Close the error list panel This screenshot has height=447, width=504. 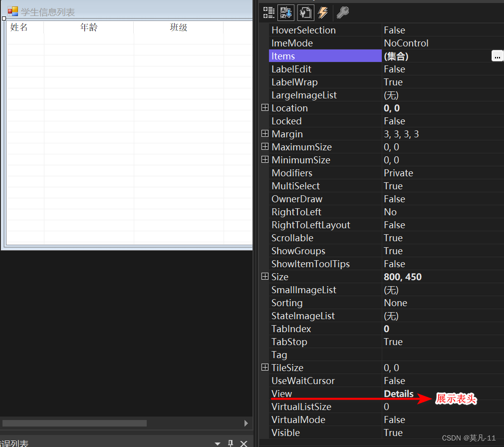tap(244, 443)
